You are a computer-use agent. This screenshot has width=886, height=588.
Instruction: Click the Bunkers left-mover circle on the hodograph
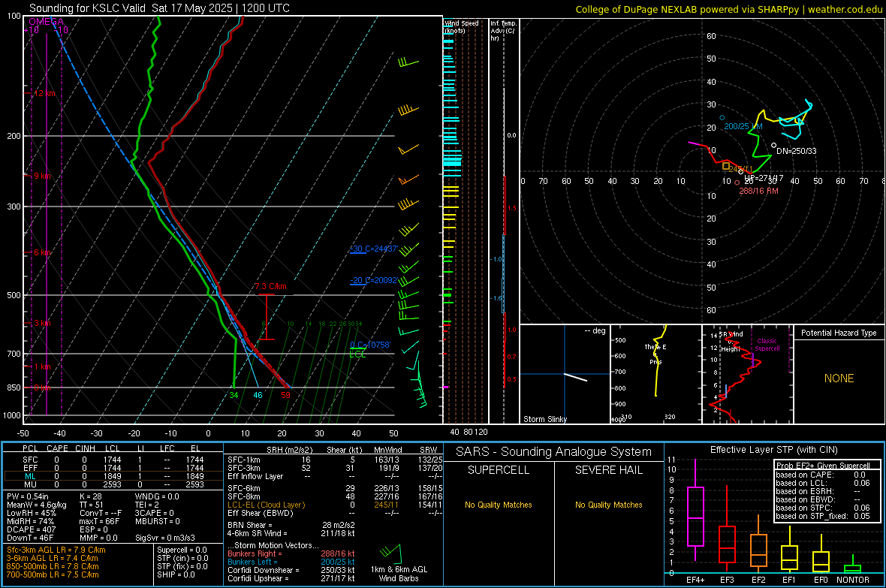(722, 118)
